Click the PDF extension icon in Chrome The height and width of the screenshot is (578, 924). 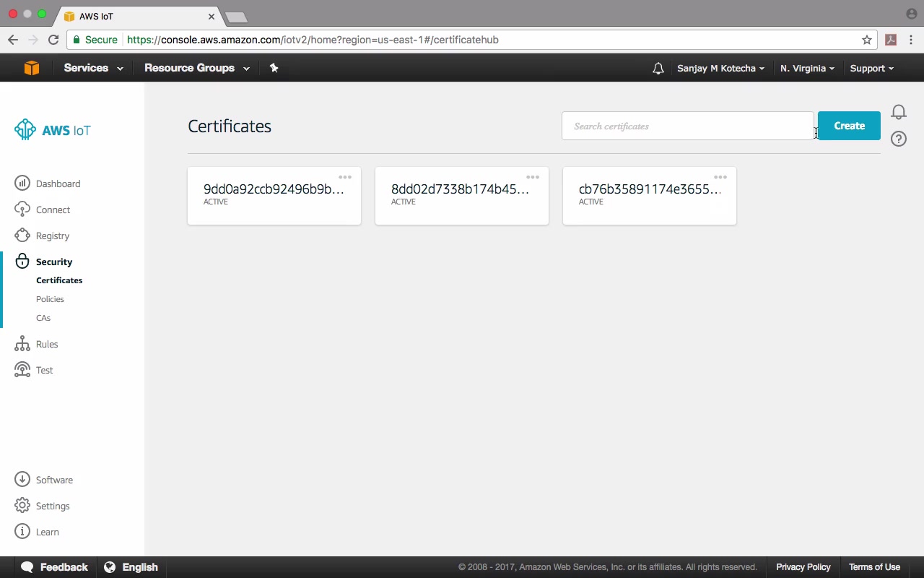(891, 40)
